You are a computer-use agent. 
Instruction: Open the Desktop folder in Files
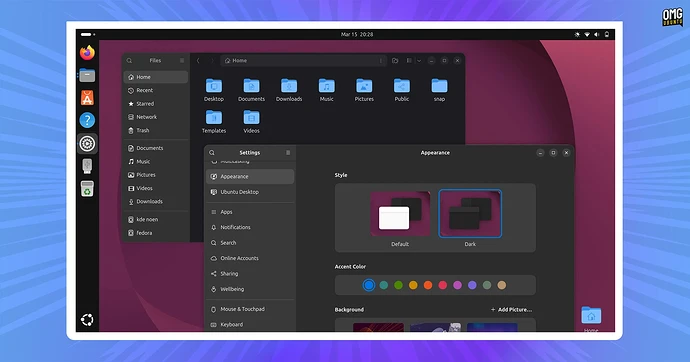[214, 90]
